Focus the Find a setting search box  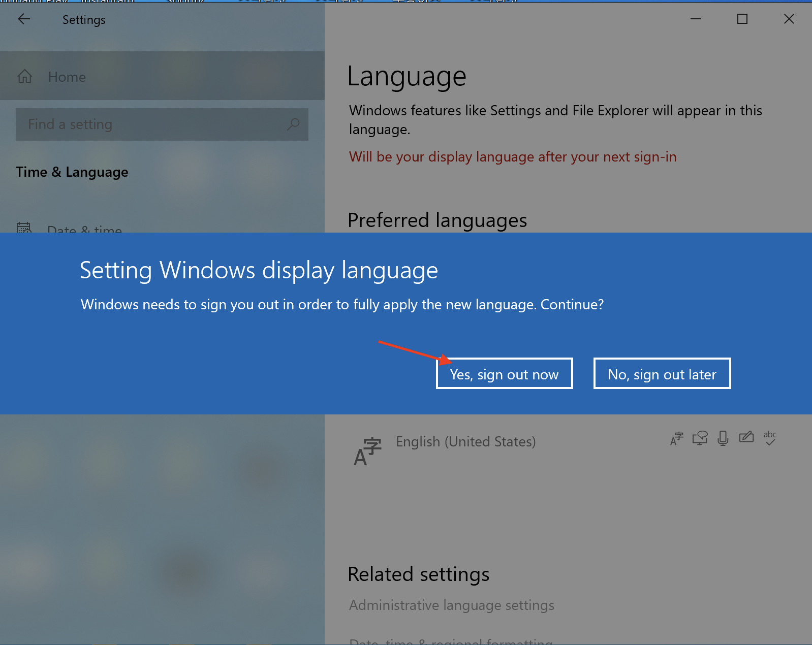(162, 124)
